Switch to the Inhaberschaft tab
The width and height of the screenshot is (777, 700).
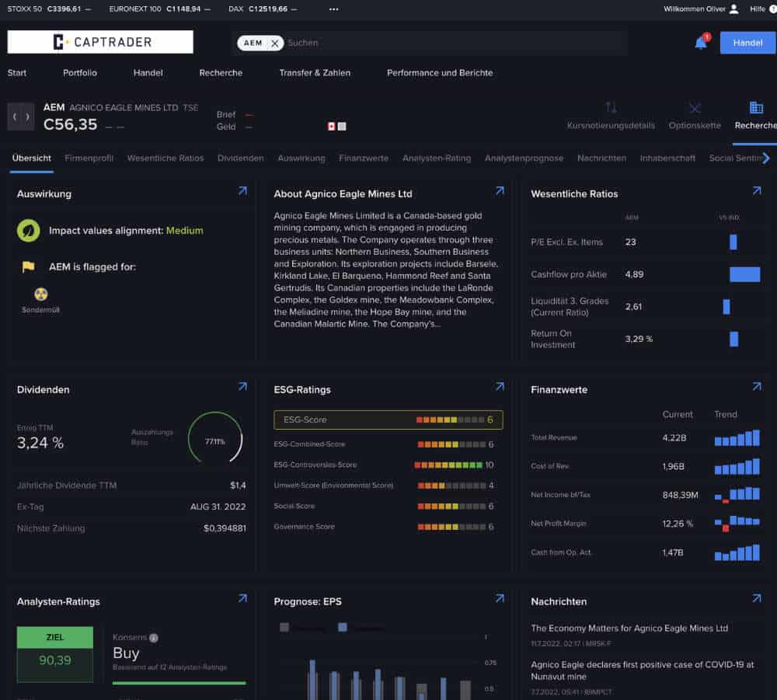click(667, 158)
